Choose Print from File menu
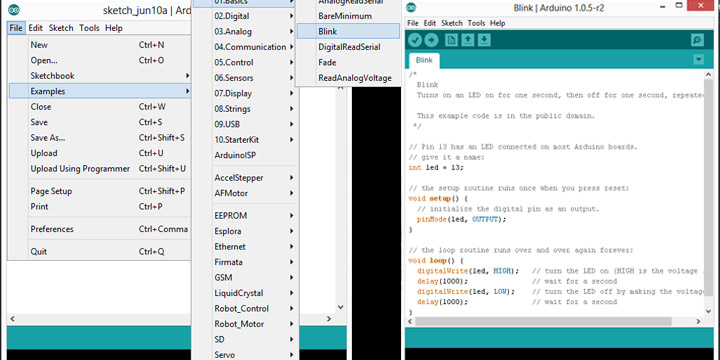 pos(100,207)
